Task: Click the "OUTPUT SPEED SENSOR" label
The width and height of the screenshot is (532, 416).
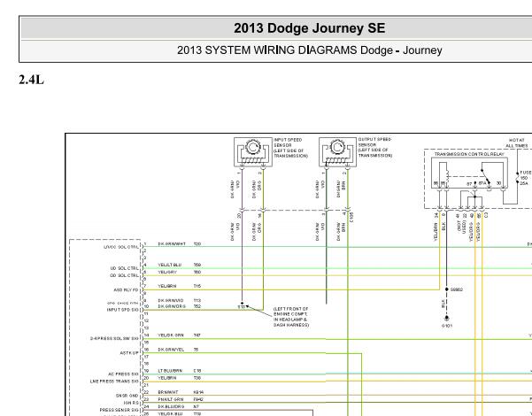Action: click(374, 143)
